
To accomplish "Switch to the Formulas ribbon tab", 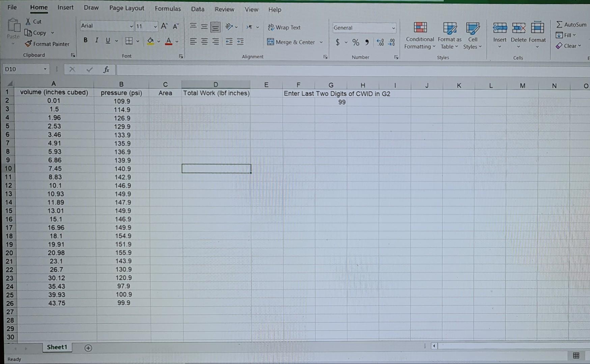I will point(168,9).
